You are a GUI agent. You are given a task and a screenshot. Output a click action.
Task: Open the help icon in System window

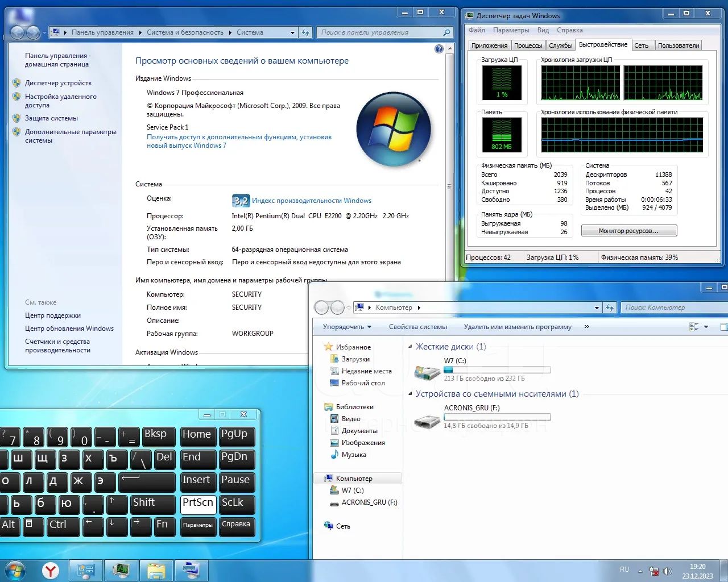439,49
